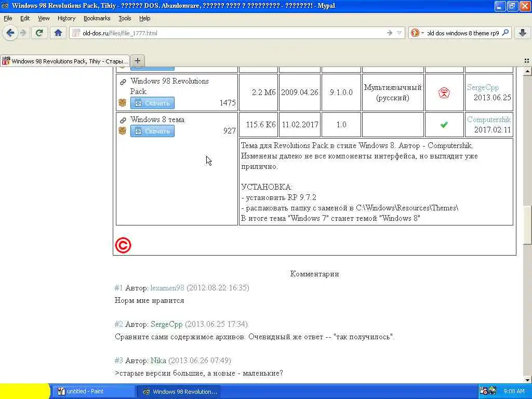
Task: Open the browser home page
Action: tap(58, 33)
